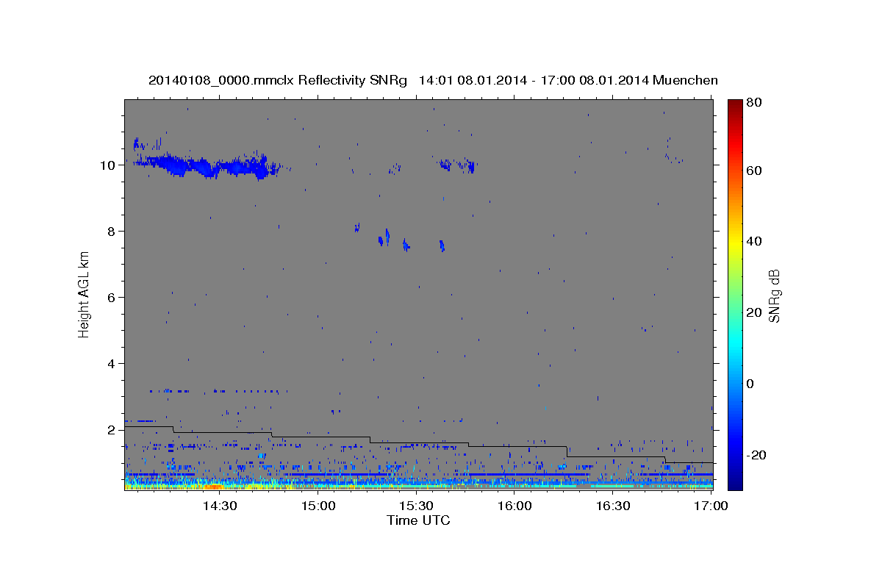Click the 'SNRg dB' colorbar label

tap(774, 295)
